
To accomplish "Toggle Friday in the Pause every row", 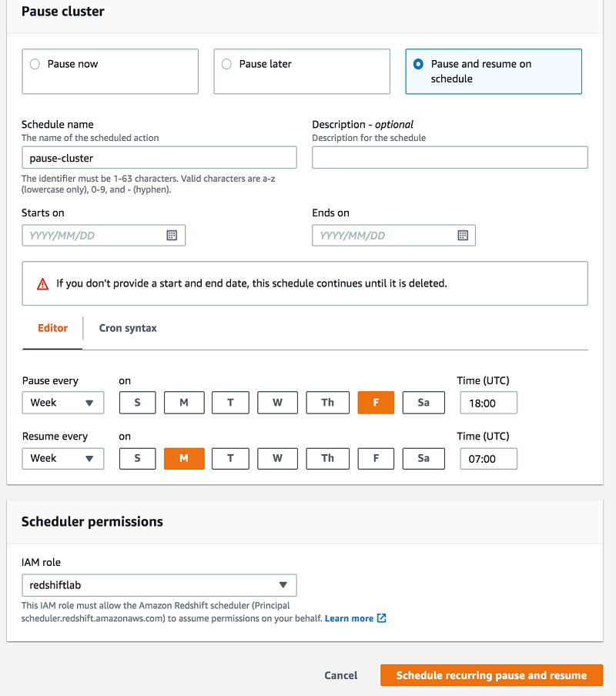I will [x=376, y=403].
